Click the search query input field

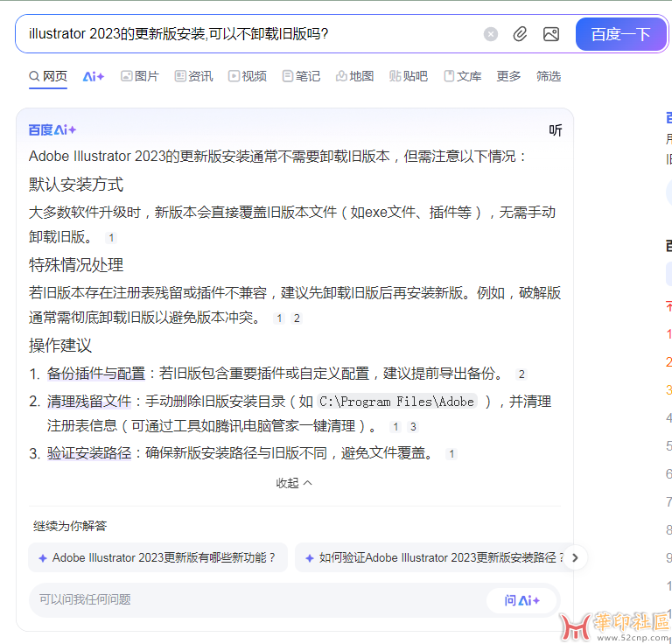tap(253, 34)
